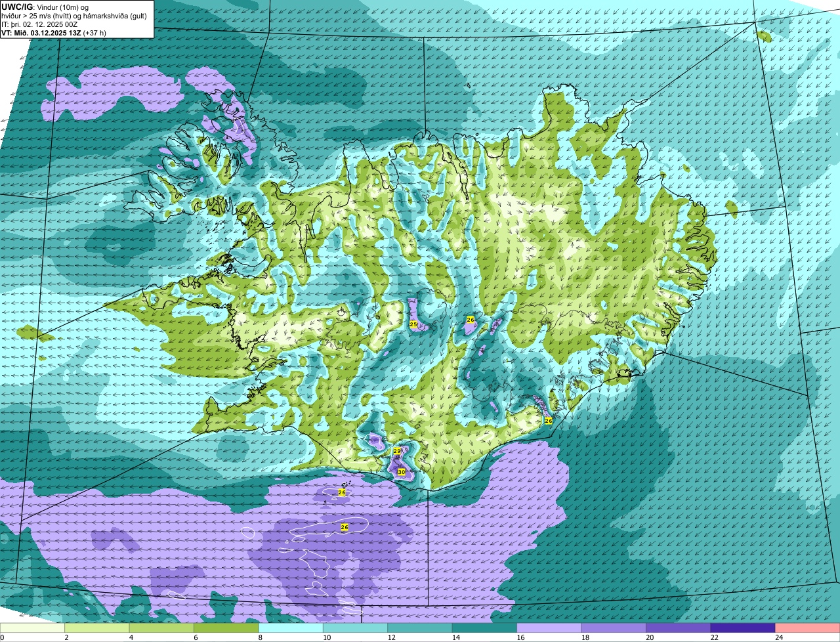840x642 pixels.
Task: Select the lavender 16–18 m/s legend swatch
Action: tap(550, 628)
